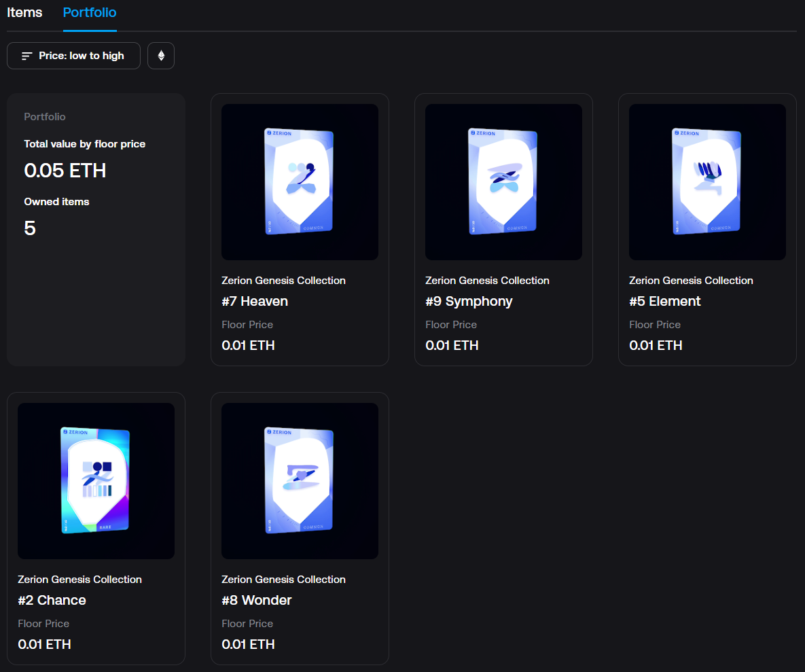Open the Price: low to high sort dropdown
This screenshot has width=805, height=672.
[73, 55]
